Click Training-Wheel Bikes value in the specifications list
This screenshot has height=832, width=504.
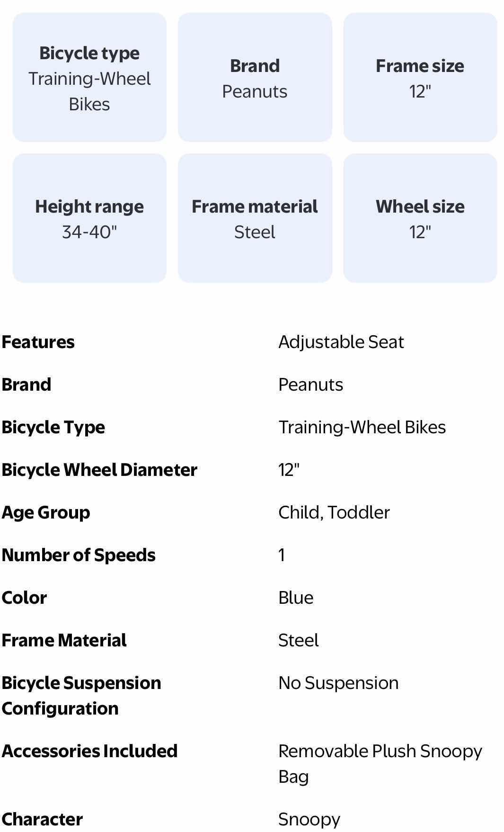pos(362,427)
